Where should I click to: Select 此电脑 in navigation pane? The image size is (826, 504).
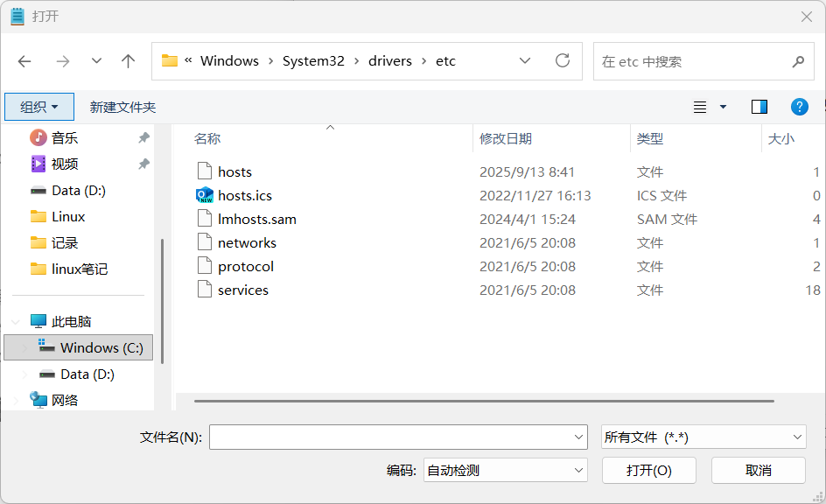tap(71, 321)
